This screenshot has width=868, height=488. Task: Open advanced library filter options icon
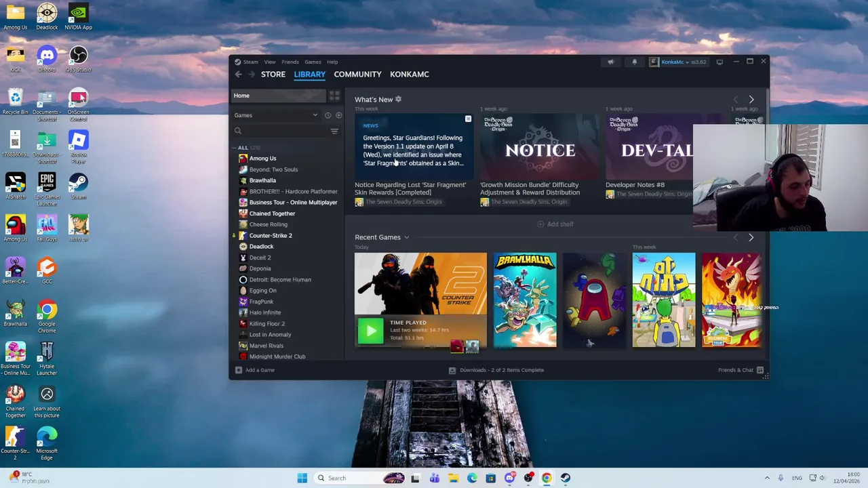click(334, 131)
